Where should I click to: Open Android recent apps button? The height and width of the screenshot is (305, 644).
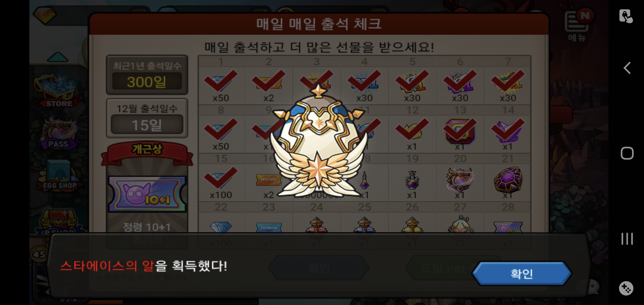pyautogui.click(x=627, y=239)
